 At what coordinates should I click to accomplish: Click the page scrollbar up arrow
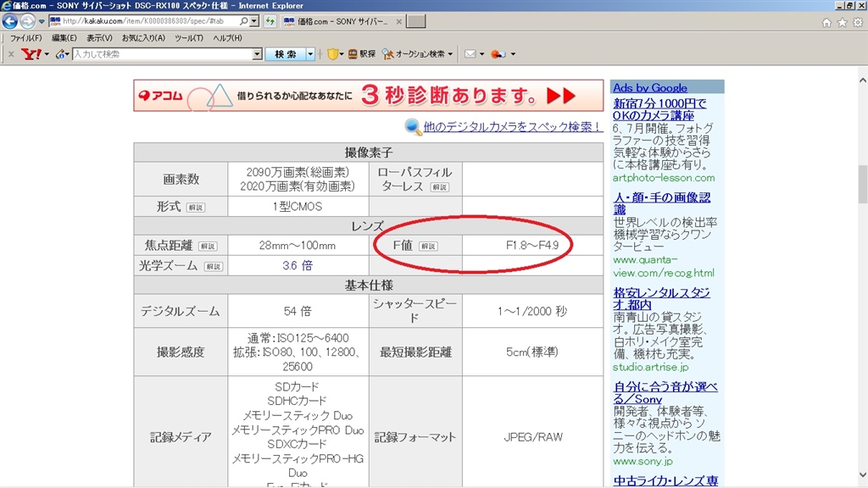862,80
